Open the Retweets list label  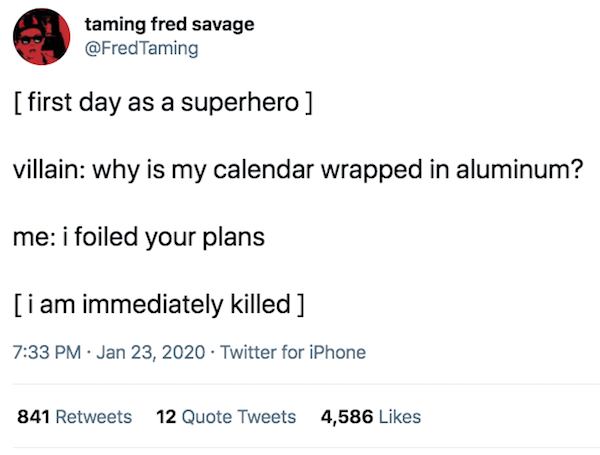click(x=93, y=416)
